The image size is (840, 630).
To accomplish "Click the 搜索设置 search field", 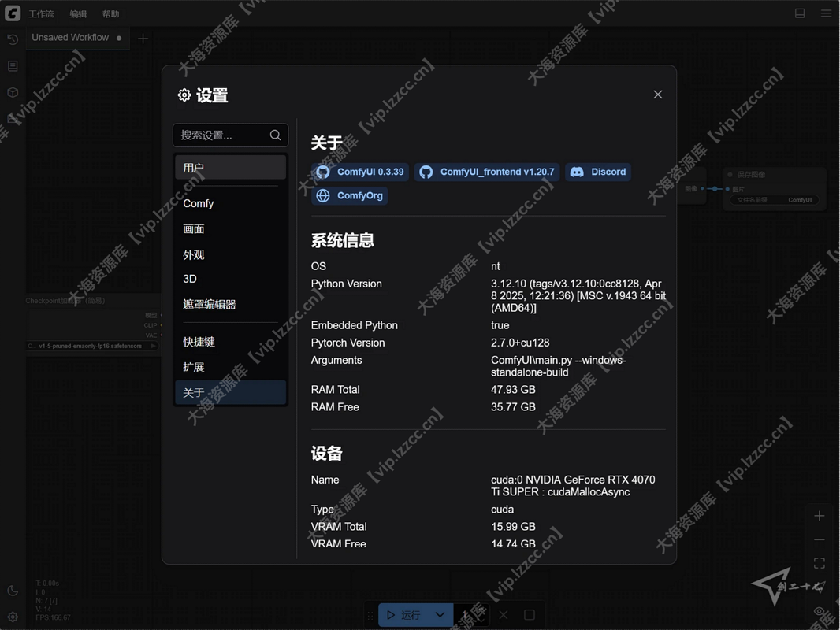I will 230,135.
